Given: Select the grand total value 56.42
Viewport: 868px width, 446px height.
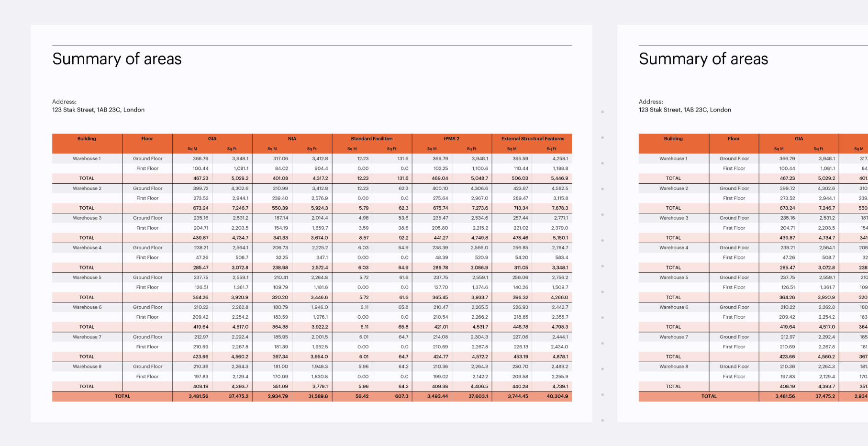Looking at the screenshot, I should 362,396.
